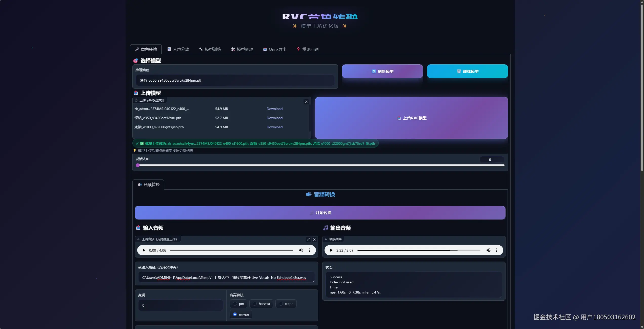Click the 开始转换 button
644x329 pixels.
click(x=320, y=213)
